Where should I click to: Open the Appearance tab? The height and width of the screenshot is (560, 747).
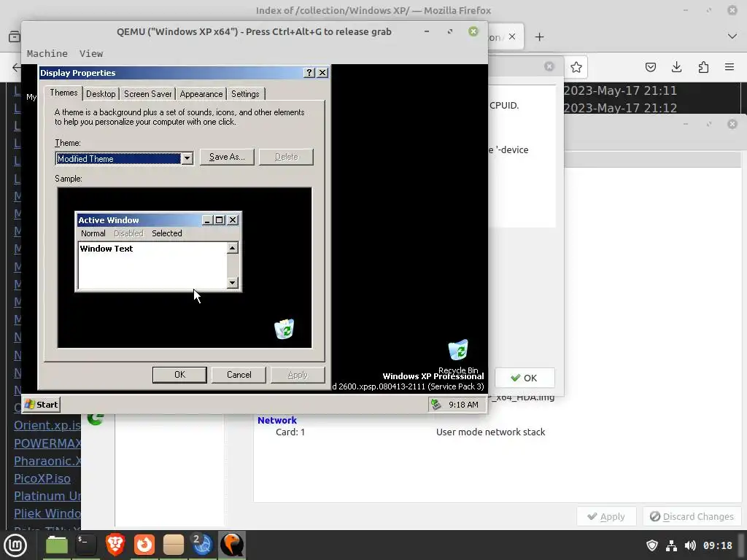[201, 94]
